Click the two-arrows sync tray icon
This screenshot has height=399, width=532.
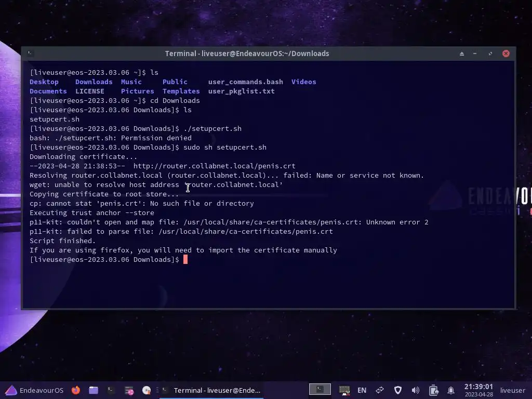[380, 390]
